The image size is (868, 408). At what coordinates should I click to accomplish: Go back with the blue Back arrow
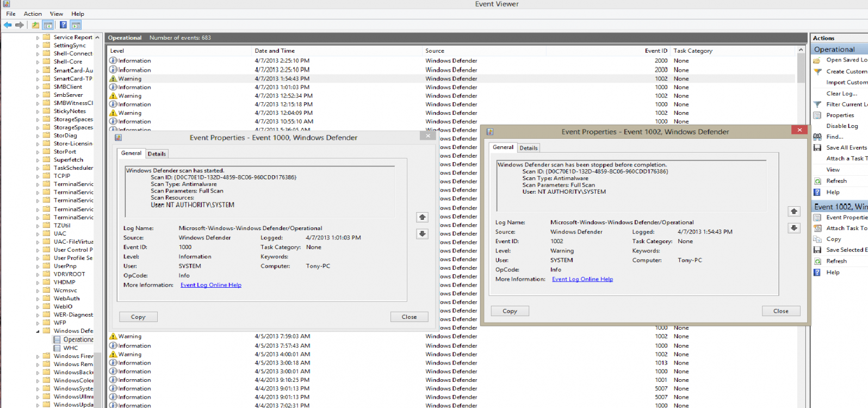[8, 25]
